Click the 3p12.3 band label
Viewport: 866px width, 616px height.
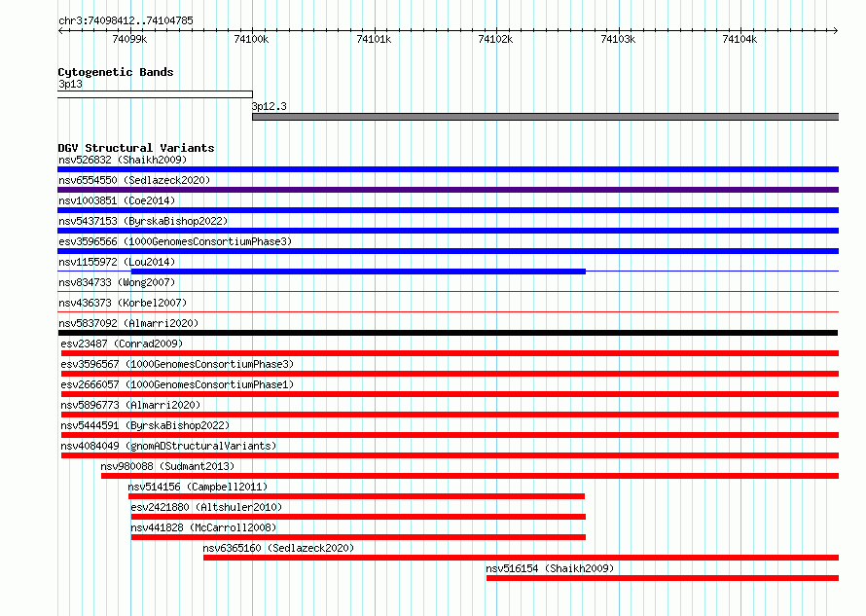pyautogui.click(x=270, y=106)
